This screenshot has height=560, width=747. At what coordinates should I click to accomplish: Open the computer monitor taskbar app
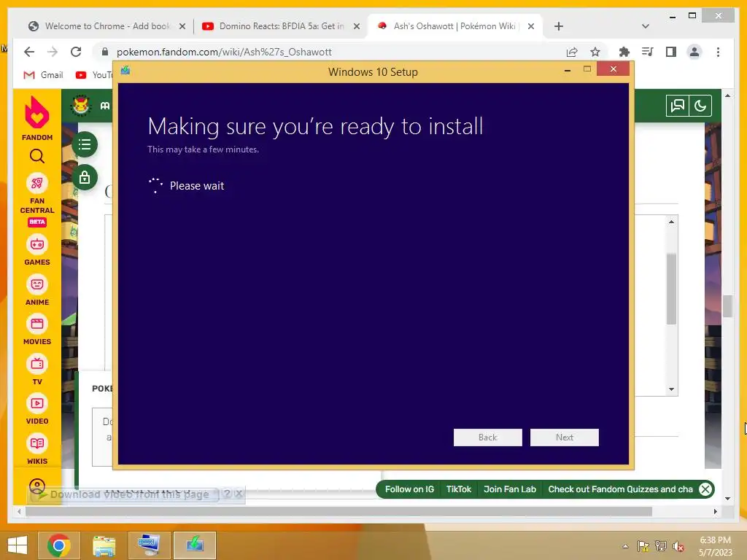pos(149,545)
